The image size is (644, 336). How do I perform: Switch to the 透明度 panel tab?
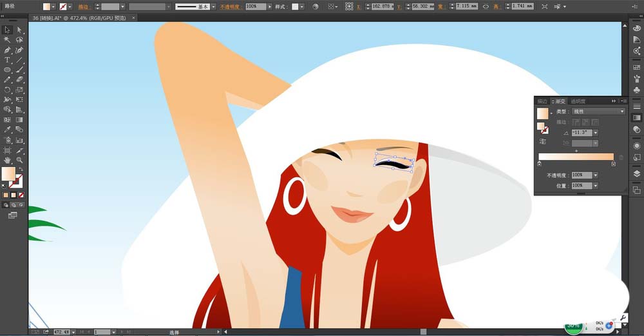(578, 101)
